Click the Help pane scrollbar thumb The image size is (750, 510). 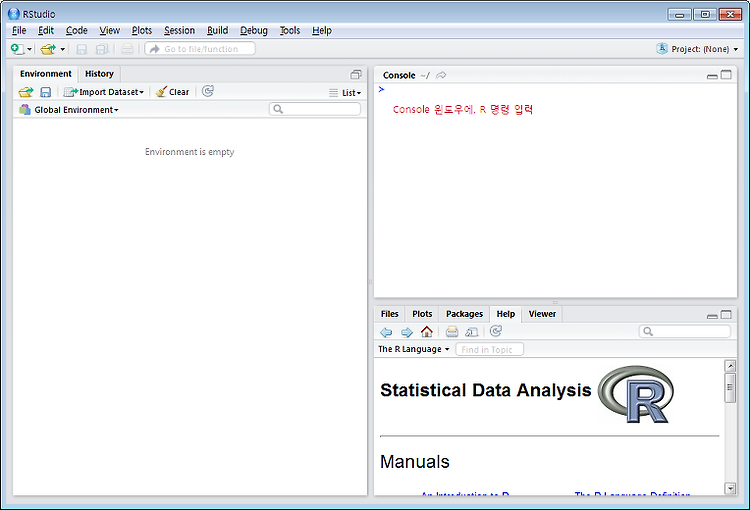[x=730, y=388]
